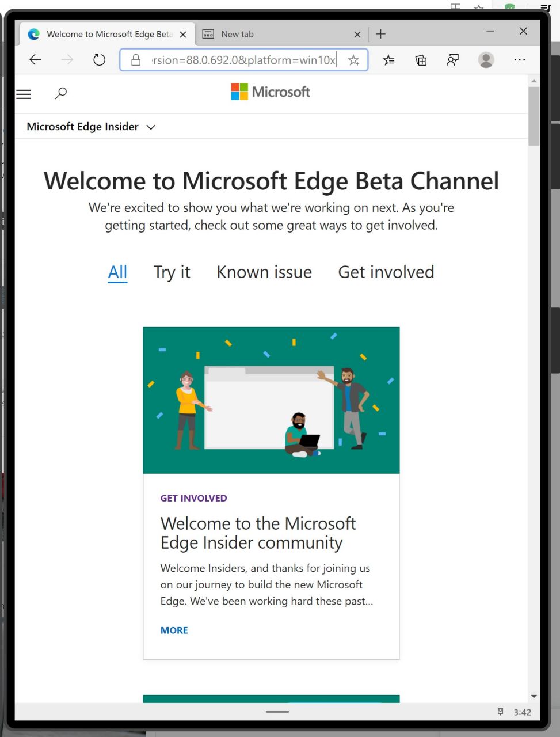Select the All filter
Viewport: 560px width, 737px height.
117,272
